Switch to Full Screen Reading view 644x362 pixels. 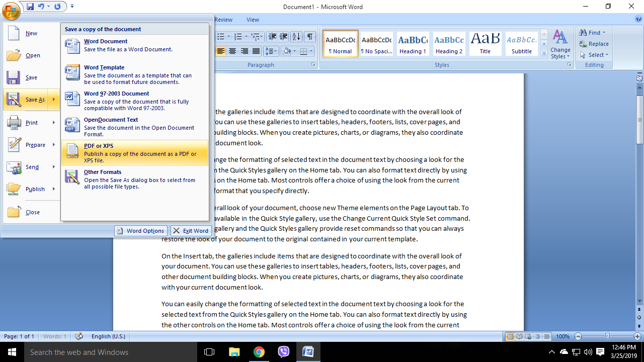coord(520,336)
